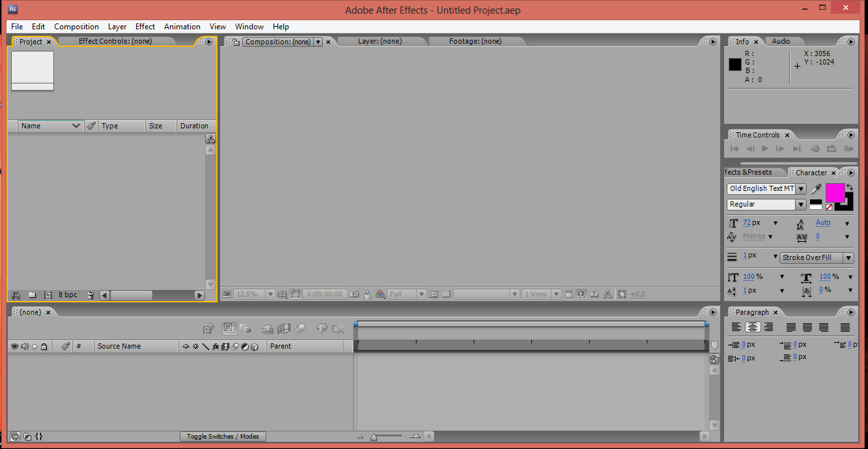The height and width of the screenshot is (449, 868).
Task: Click Brainstorm icon in timeline
Action: (x=322, y=329)
